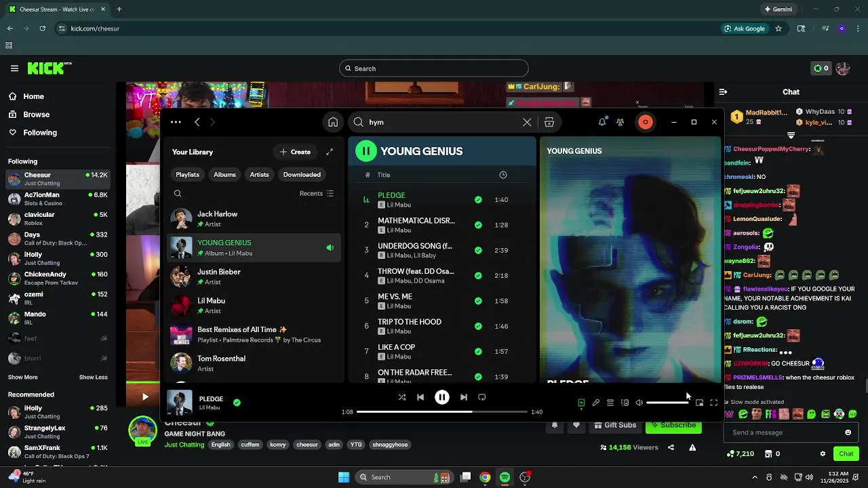Toggle saved checkmark for ME VS. ME

coord(478,301)
